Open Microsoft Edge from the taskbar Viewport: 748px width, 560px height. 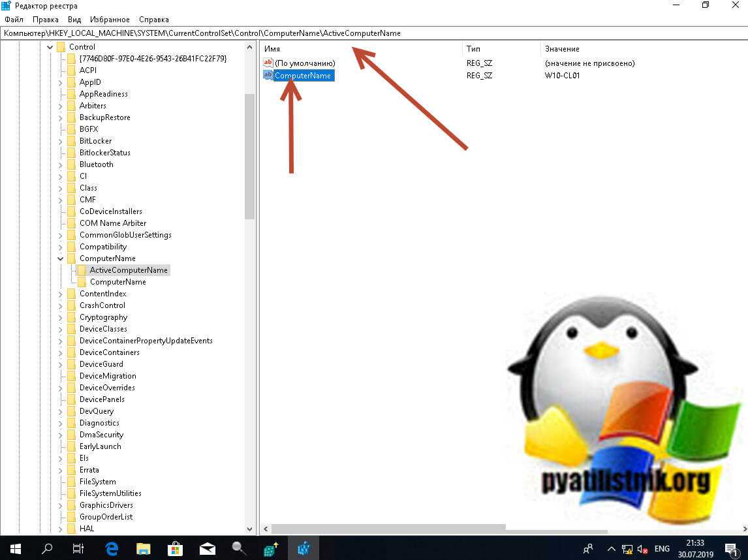112,548
